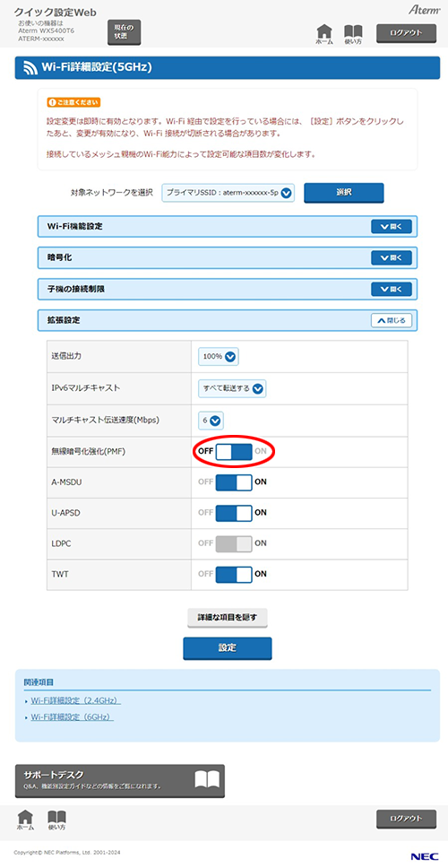Screen dimensions: 448x868
Task: Click the Aterm WX5400T6 device name
Action: (47, 31)
